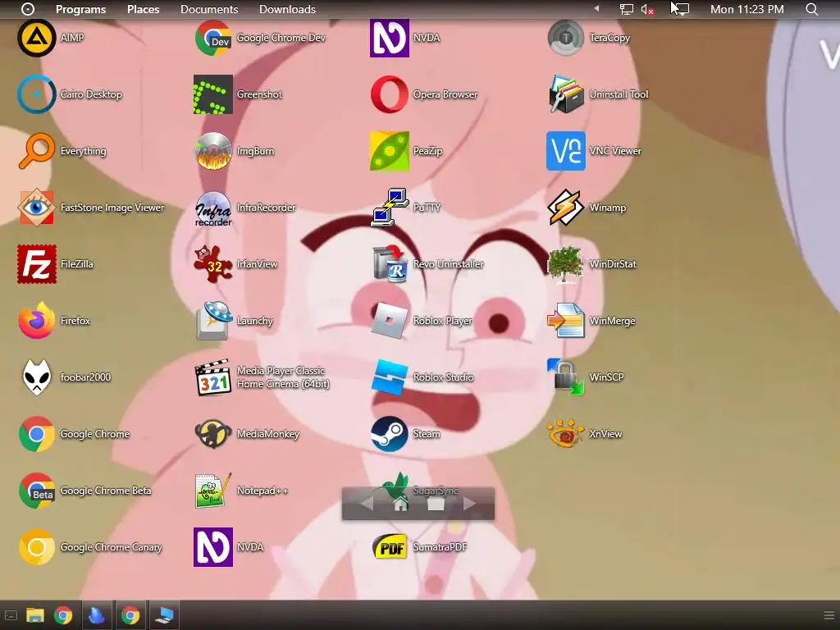Screen dimensions: 840x630
Task: Launch Google Chrome from the Programs grid
Action: (x=36, y=434)
